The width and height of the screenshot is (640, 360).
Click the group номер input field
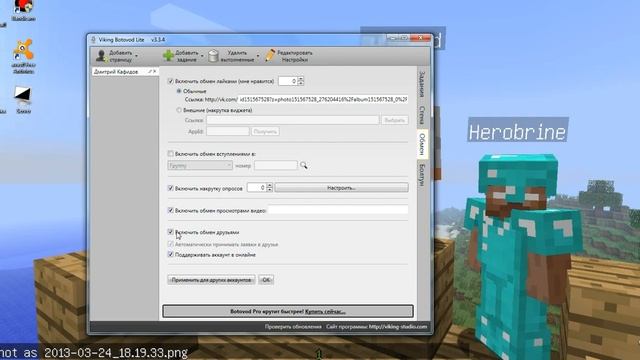tap(276, 165)
